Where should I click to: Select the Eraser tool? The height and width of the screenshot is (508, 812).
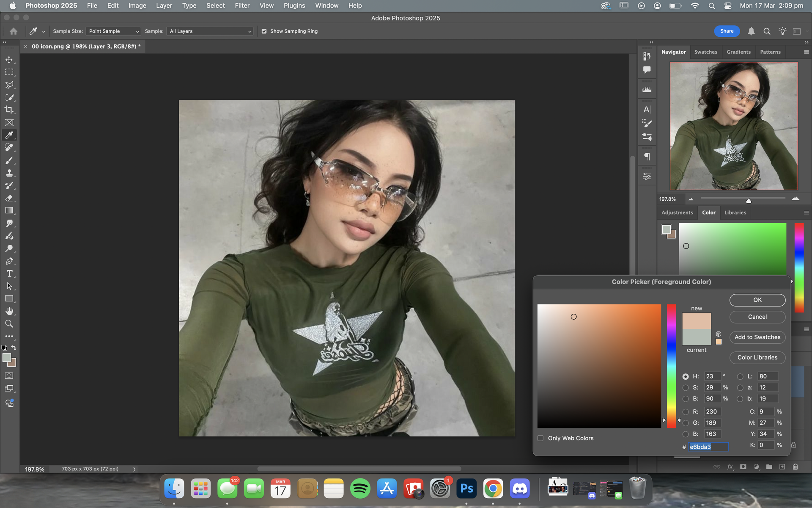pyautogui.click(x=9, y=198)
